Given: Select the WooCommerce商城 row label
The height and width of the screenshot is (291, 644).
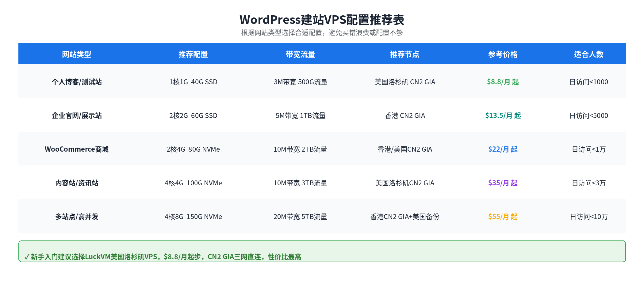Looking at the screenshot, I should pos(77,149).
